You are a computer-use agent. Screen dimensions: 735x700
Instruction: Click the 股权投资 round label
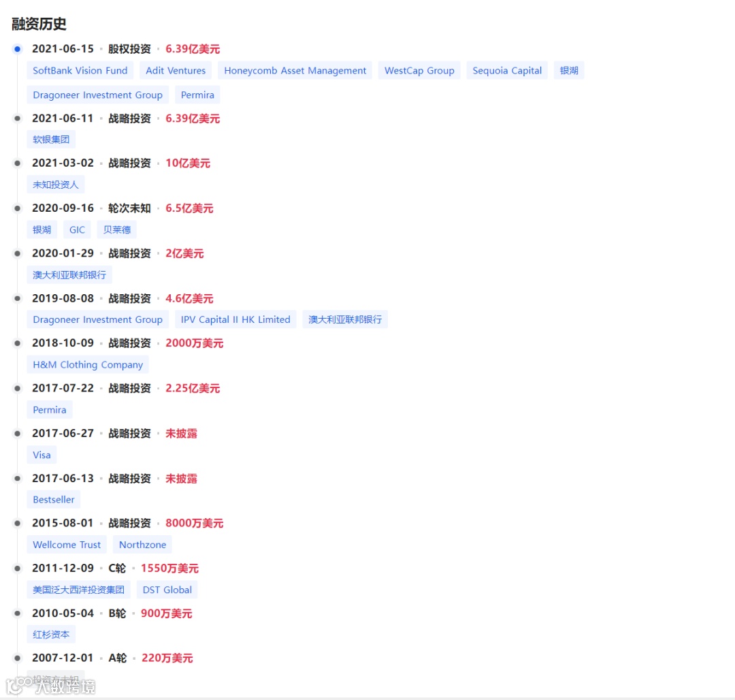[x=130, y=49]
